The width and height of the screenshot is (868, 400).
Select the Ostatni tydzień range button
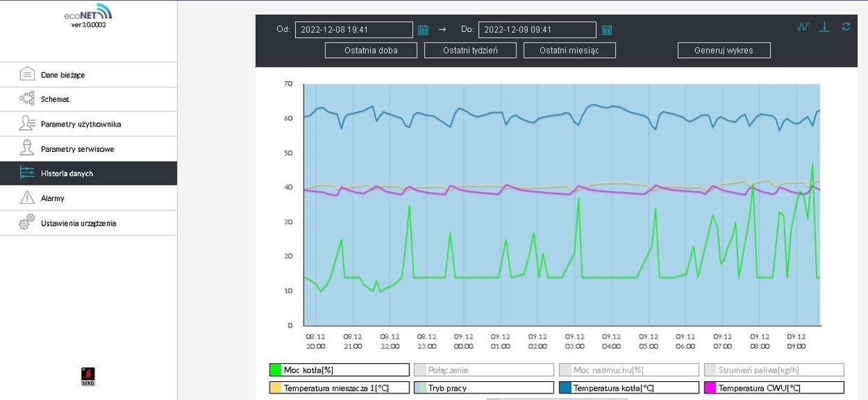click(470, 50)
